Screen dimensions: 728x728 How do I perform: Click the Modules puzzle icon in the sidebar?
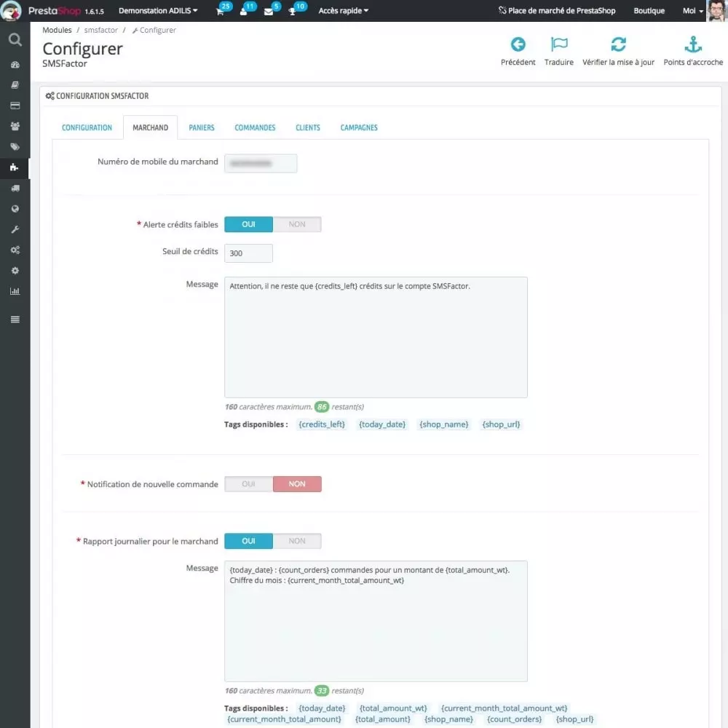tap(15, 168)
